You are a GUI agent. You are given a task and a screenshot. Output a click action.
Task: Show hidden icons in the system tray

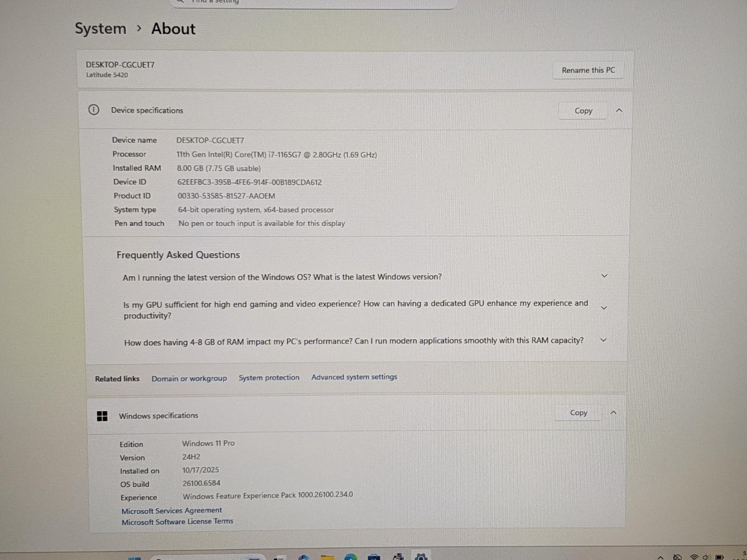click(x=660, y=557)
